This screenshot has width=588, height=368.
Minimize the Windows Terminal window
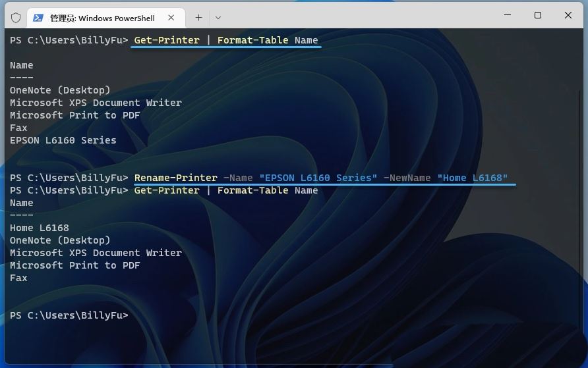point(508,15)
